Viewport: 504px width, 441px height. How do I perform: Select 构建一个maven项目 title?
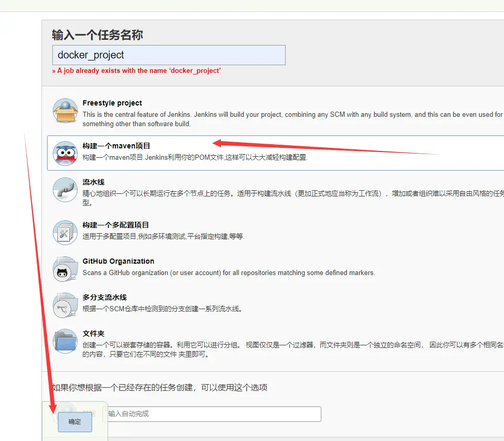[116, 146]
